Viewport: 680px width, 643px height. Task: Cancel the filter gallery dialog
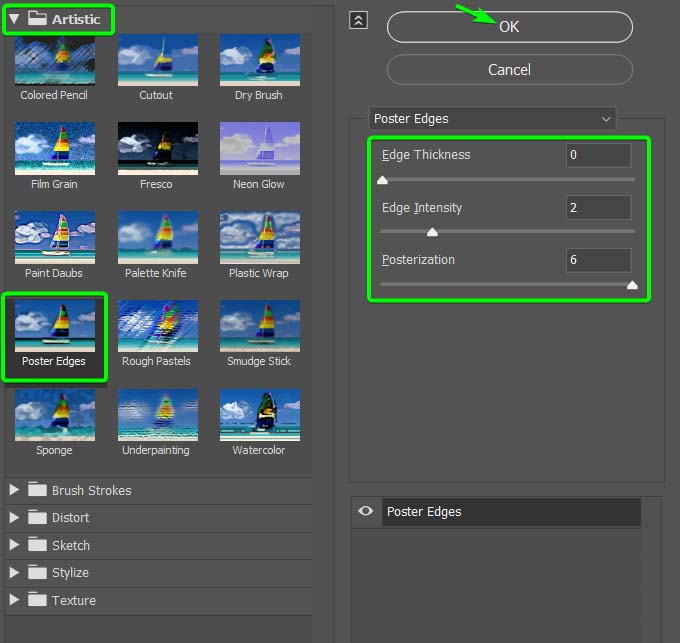(510, 70)
